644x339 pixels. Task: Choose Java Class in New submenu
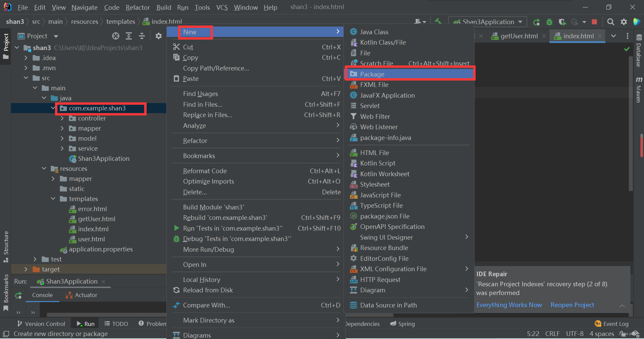click(x=410, y=32)
